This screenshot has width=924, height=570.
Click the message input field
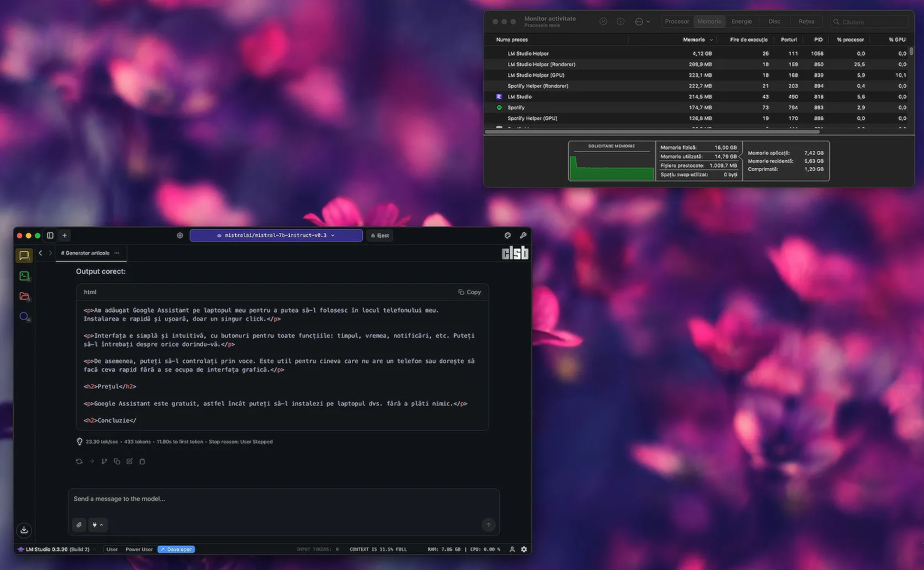(x=283, y=499)
